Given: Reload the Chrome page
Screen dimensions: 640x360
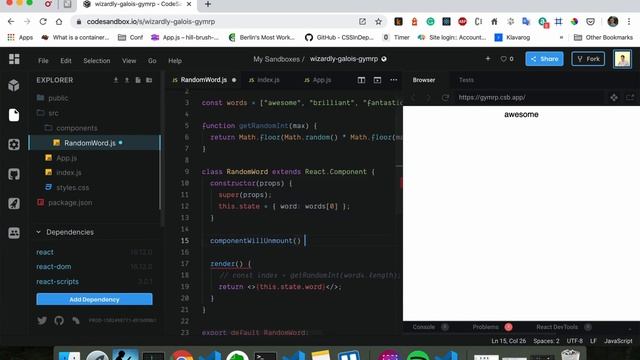Looking at the screenshot, I should [x=43, y=22].
